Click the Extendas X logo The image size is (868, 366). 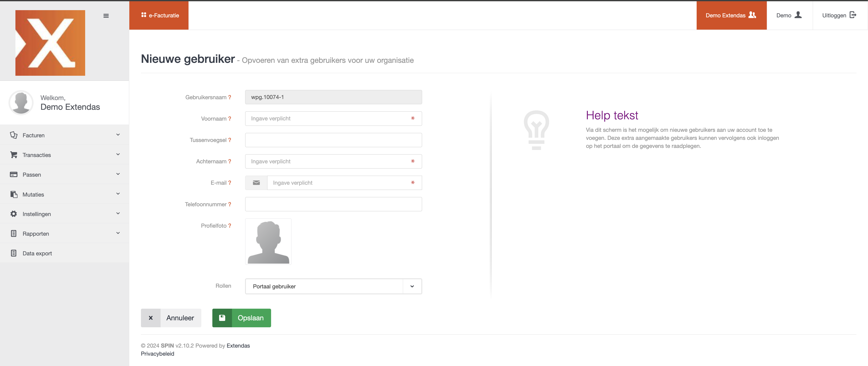click(x=50, y=43)
